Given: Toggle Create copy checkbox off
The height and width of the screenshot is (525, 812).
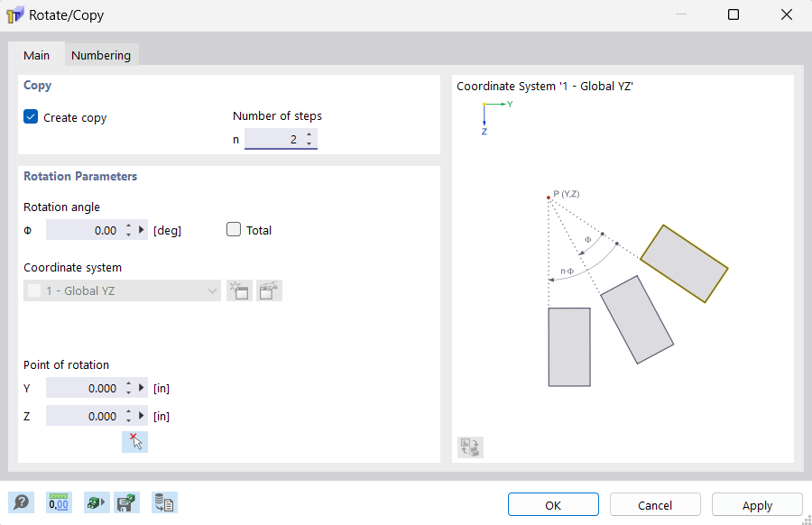Looking at the screenshot, I should point(30,116).
